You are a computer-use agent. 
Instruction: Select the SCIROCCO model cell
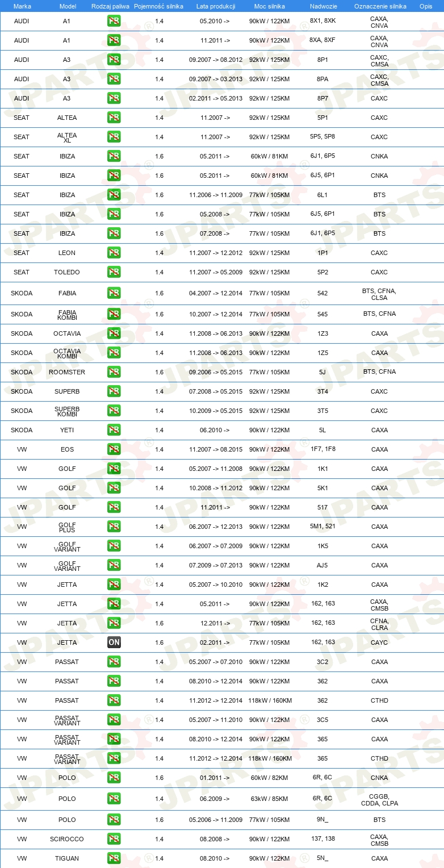pyautogui.click(x=67, y=839)
